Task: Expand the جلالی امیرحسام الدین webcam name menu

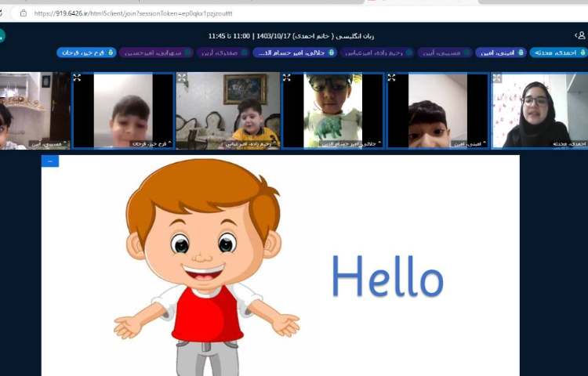Action: (351, 144)
